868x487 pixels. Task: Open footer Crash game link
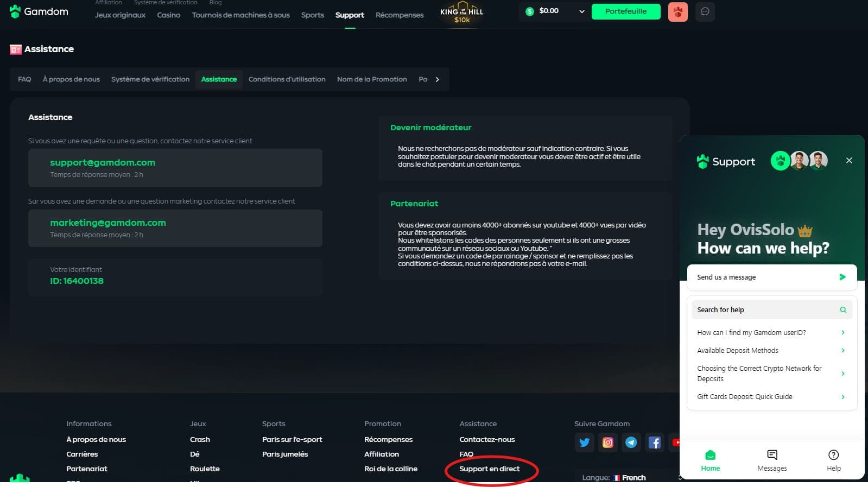200,439
